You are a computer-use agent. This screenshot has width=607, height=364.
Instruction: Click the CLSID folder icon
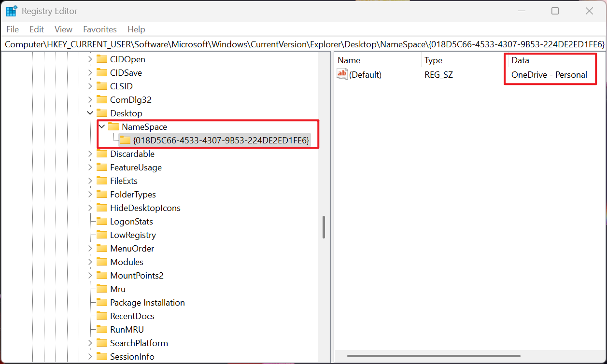[101, 86]
